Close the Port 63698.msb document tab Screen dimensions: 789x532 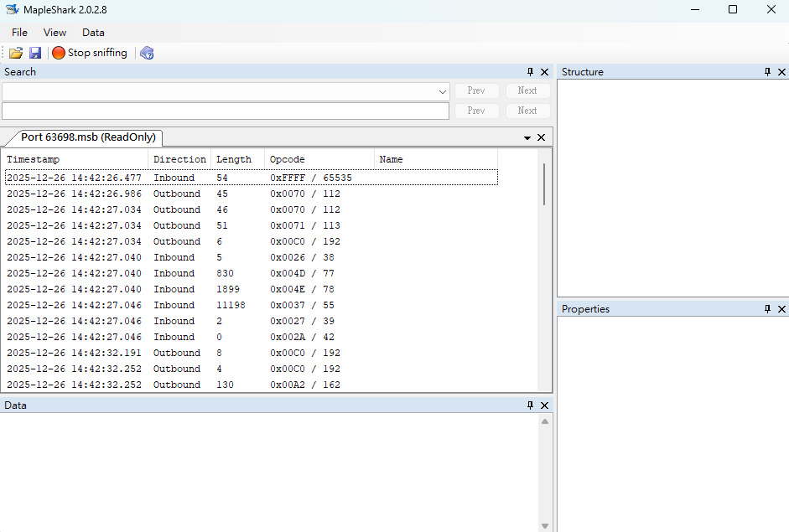[542, 137]
